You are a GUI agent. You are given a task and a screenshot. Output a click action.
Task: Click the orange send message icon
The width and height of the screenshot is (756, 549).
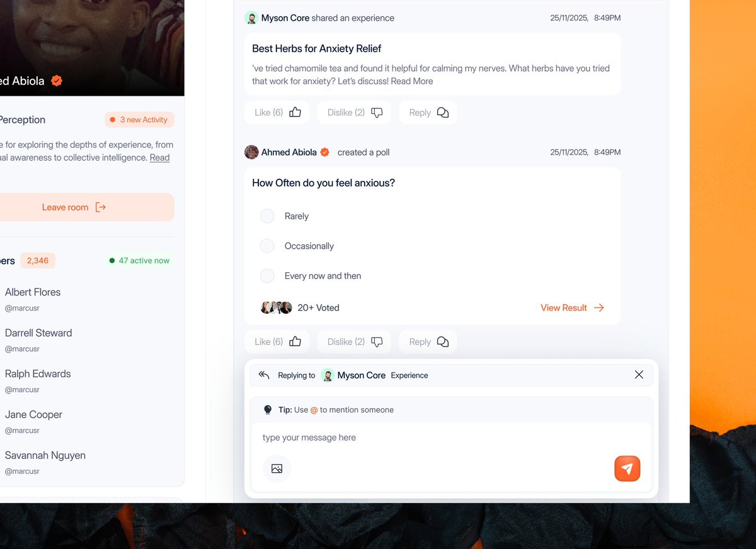click(x=627, y=468)
